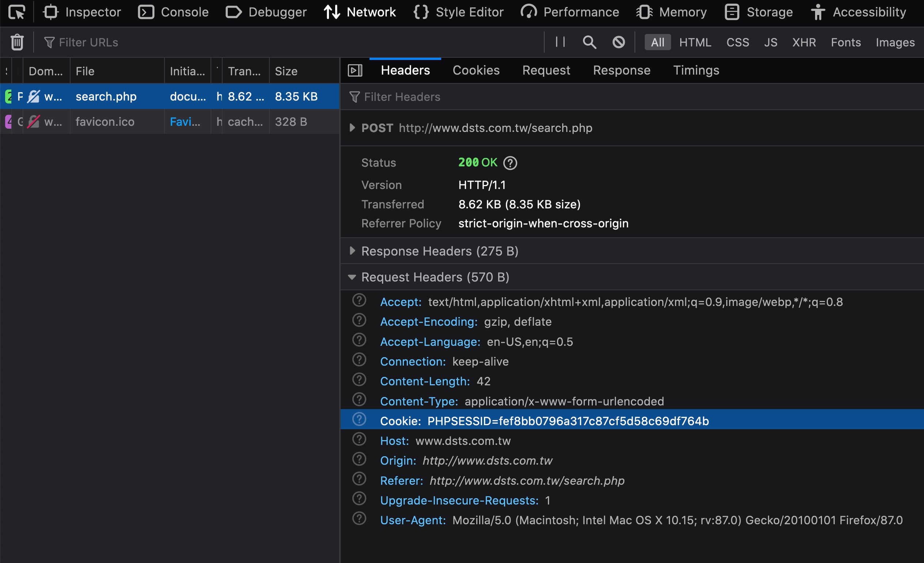
Task: Activate the element picker icon
Action: click(x=17, y=12)
